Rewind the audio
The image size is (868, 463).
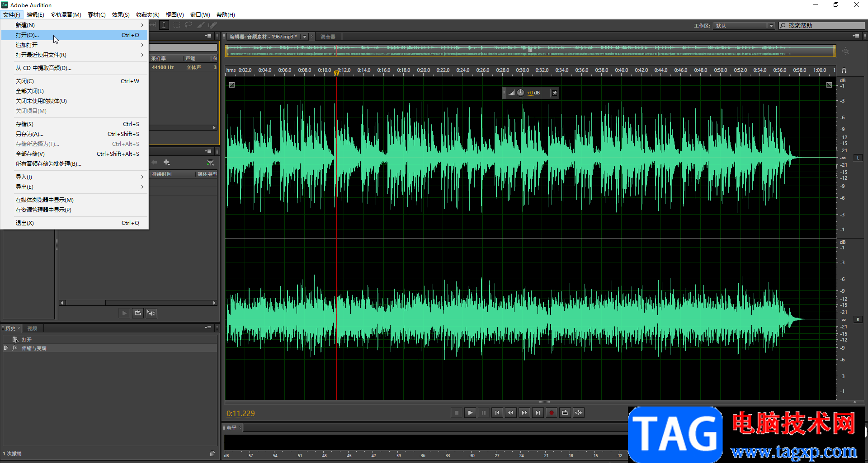coord(511,413)
